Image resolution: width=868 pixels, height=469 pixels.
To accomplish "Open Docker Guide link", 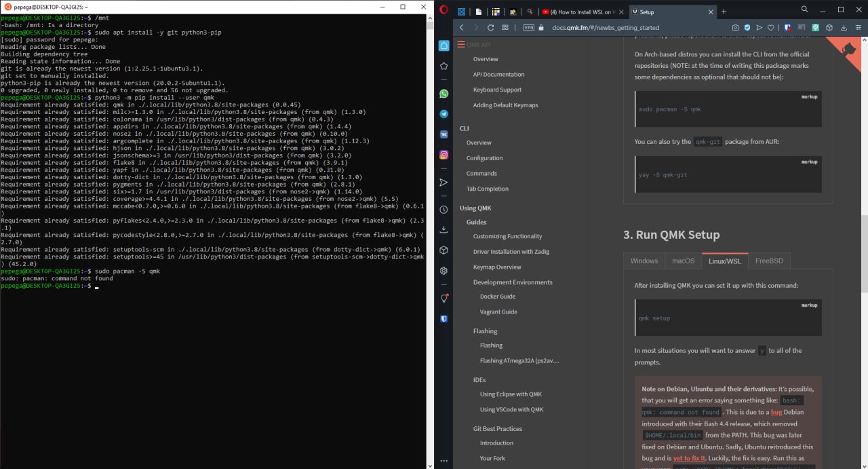I will (498, 297).
